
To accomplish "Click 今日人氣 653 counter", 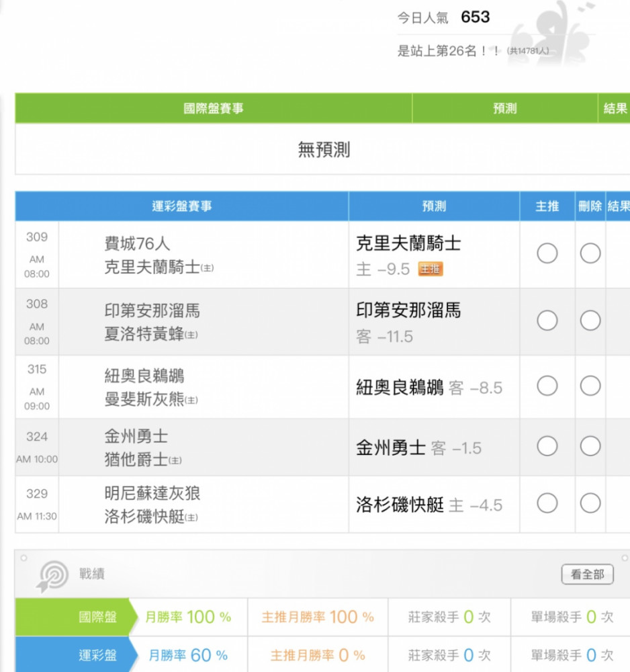I will (443, 17).
